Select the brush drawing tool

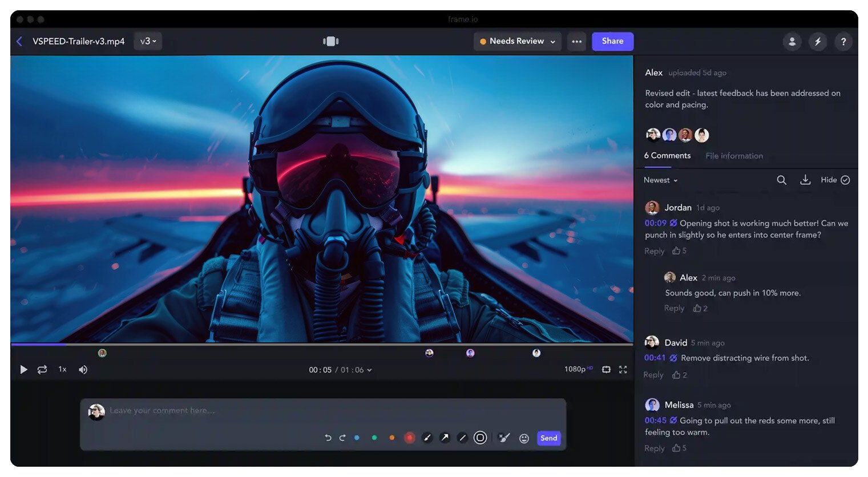pos(427,438)
